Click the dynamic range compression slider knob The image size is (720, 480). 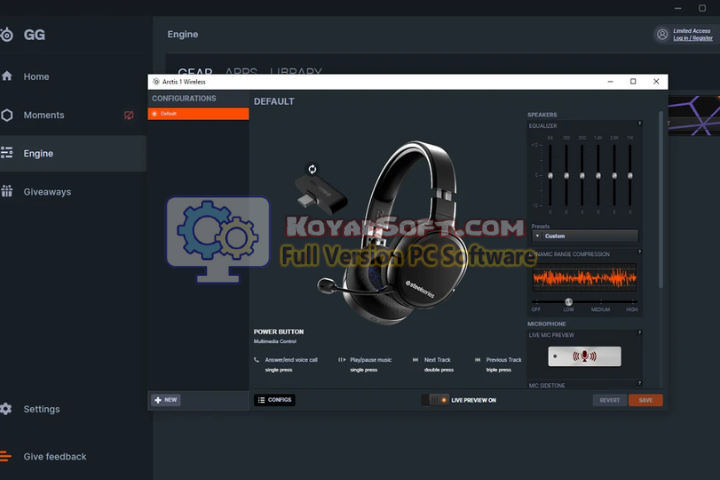point(568,302)
